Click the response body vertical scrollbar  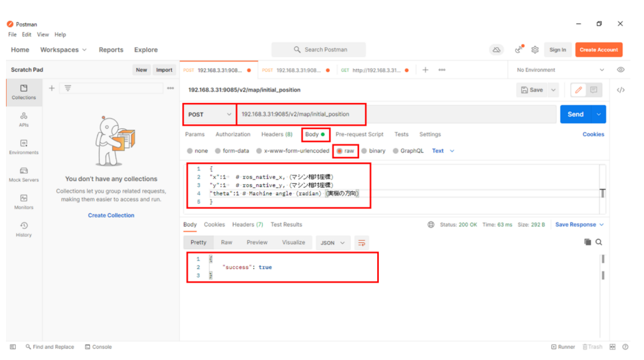pos(603,267)
